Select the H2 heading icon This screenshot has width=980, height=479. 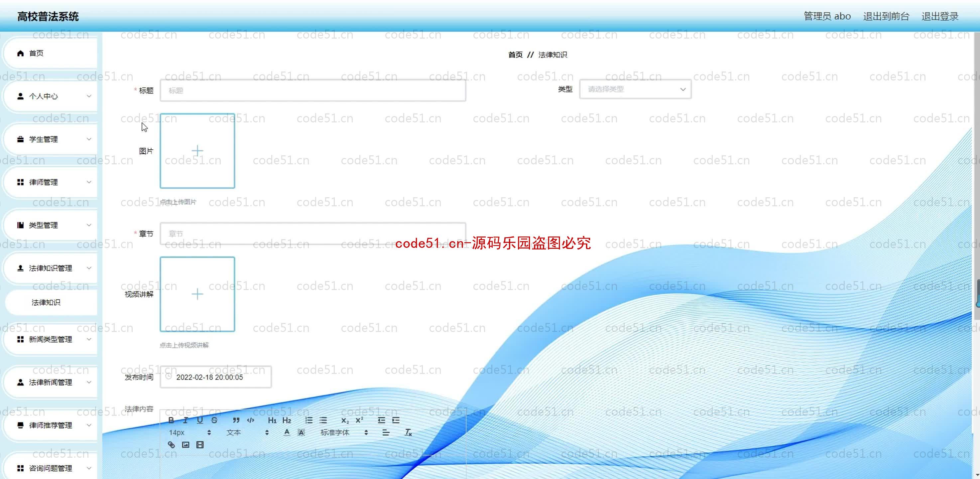coord(287,419)
